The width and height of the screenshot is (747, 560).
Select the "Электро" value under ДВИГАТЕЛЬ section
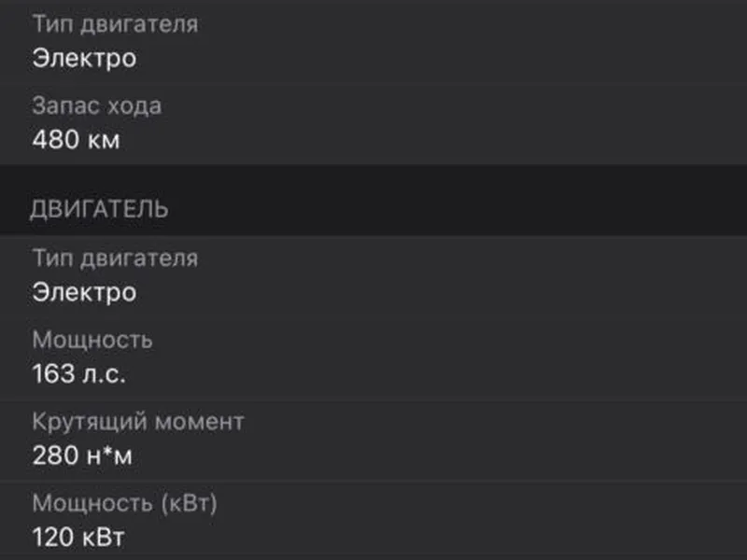point(84,292)
